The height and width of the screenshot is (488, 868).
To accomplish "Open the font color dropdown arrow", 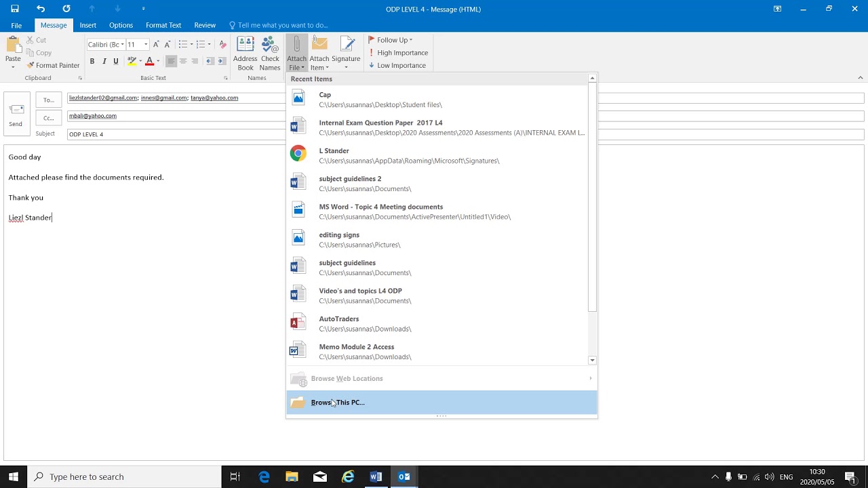I will point(158,61).
